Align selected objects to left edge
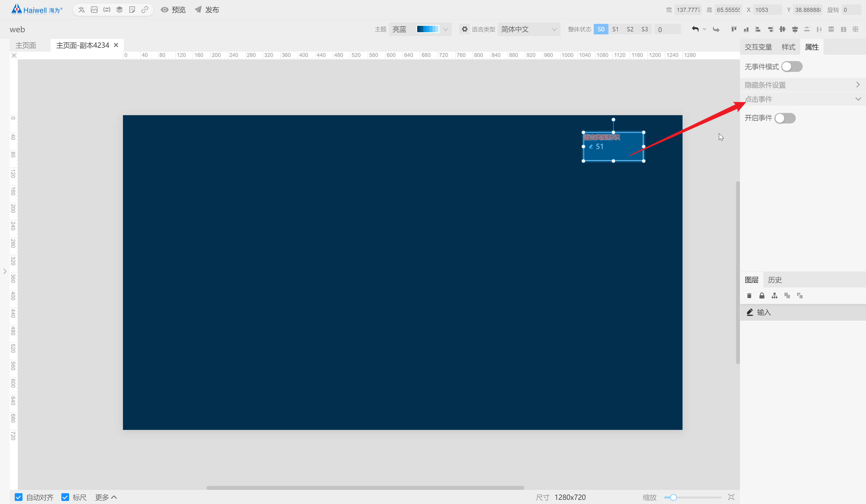The image size is (866, 504). [x=758, y=29]
